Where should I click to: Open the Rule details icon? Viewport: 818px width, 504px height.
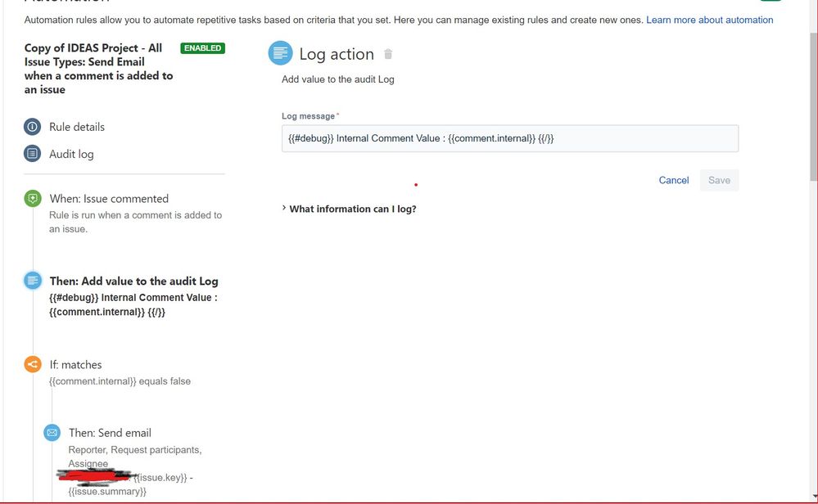click(x=33, y=127)
